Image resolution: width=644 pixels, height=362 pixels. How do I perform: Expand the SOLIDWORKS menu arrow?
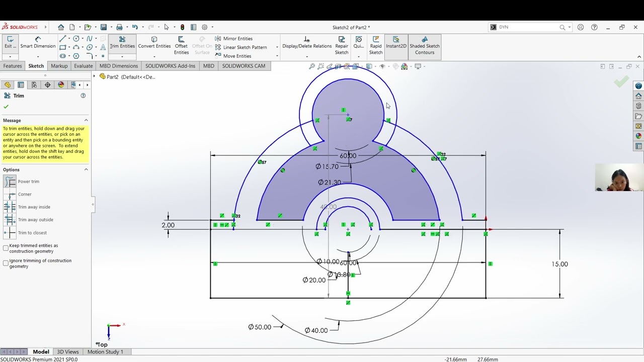click(x=45, y=27)
